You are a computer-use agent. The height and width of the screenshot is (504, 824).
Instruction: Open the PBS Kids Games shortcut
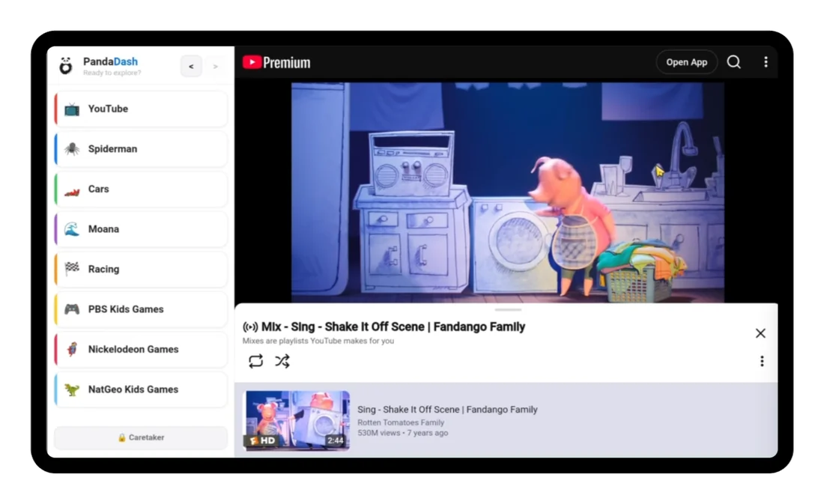coord(141,309)
